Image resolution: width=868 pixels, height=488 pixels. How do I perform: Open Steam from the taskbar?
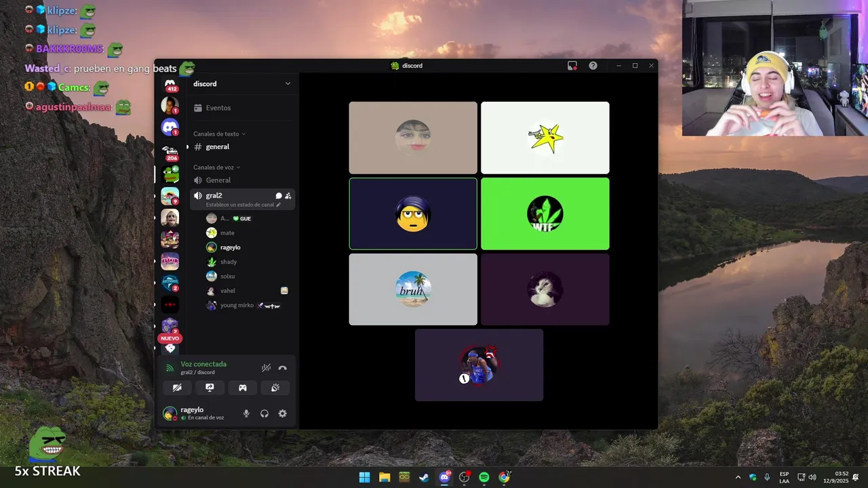coord(424,477)
